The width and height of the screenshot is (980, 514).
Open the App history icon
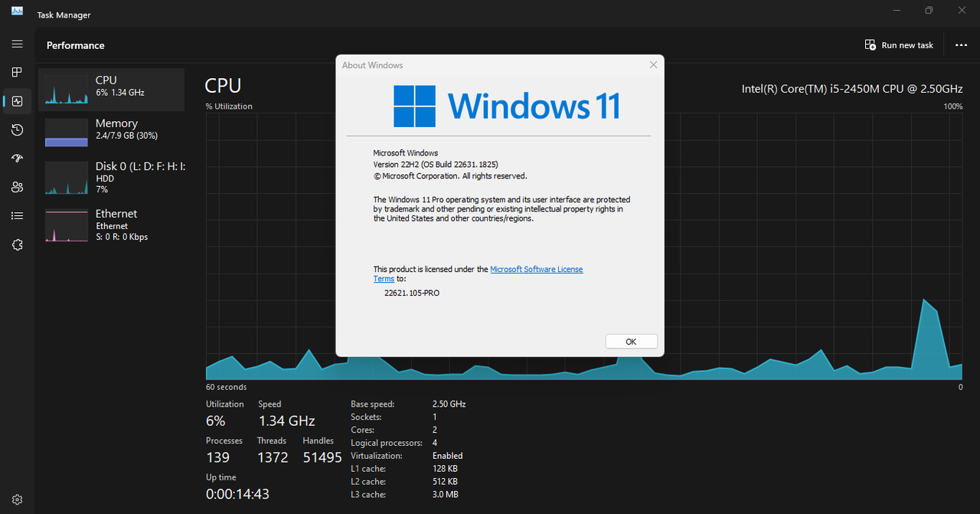(x=17, y=130)
